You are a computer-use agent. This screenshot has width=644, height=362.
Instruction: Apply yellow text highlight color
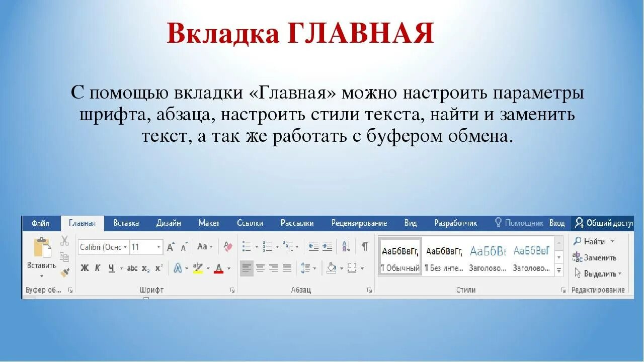(x=198, y=268)
